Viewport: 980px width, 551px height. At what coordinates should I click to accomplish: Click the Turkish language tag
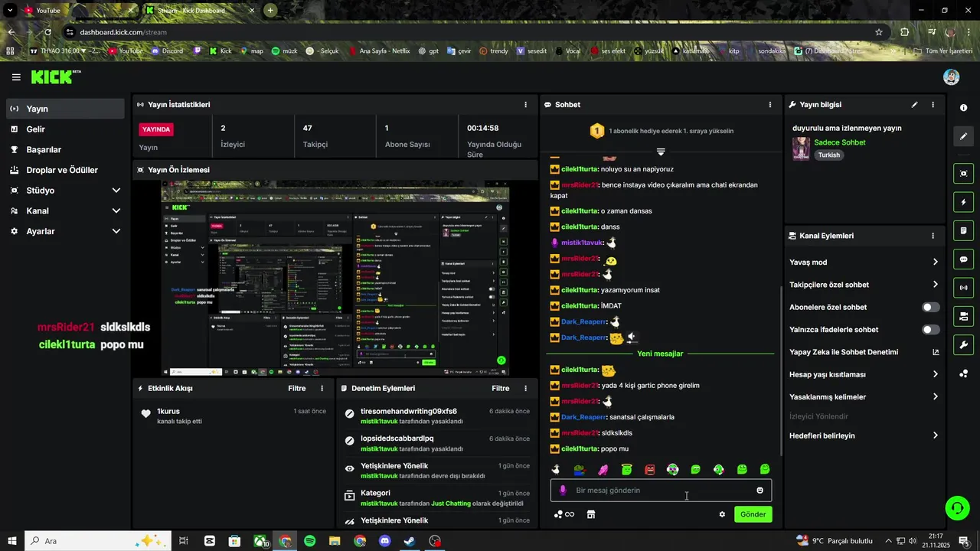point(828,155)
